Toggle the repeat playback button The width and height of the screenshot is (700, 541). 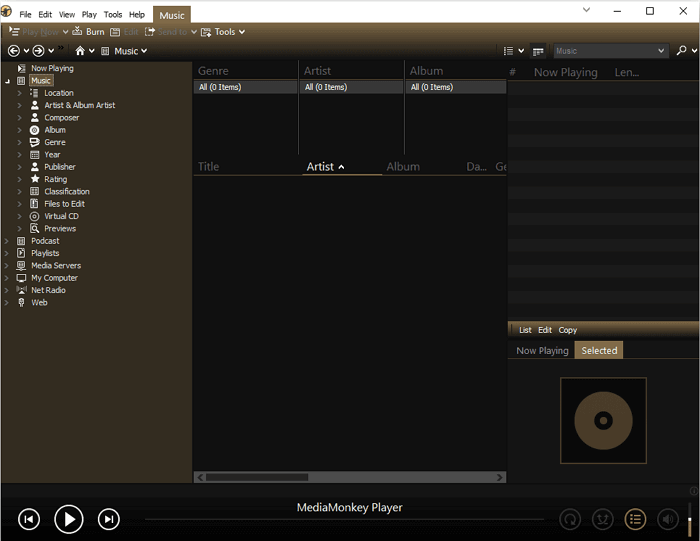(569, 519)
